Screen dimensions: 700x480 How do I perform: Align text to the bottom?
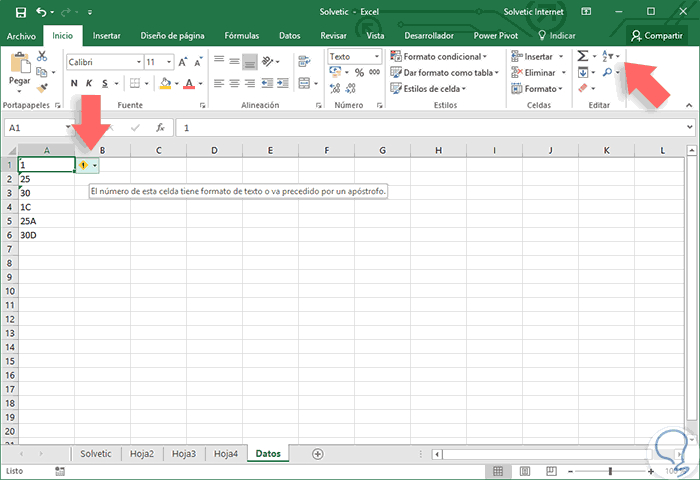[x=250, y=62]
